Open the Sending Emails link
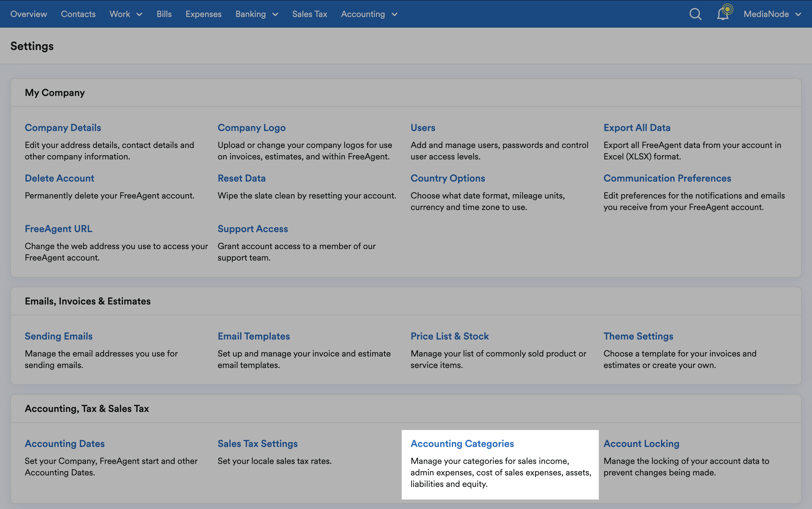This screenshot has width=812, height=509. [59, 336]
